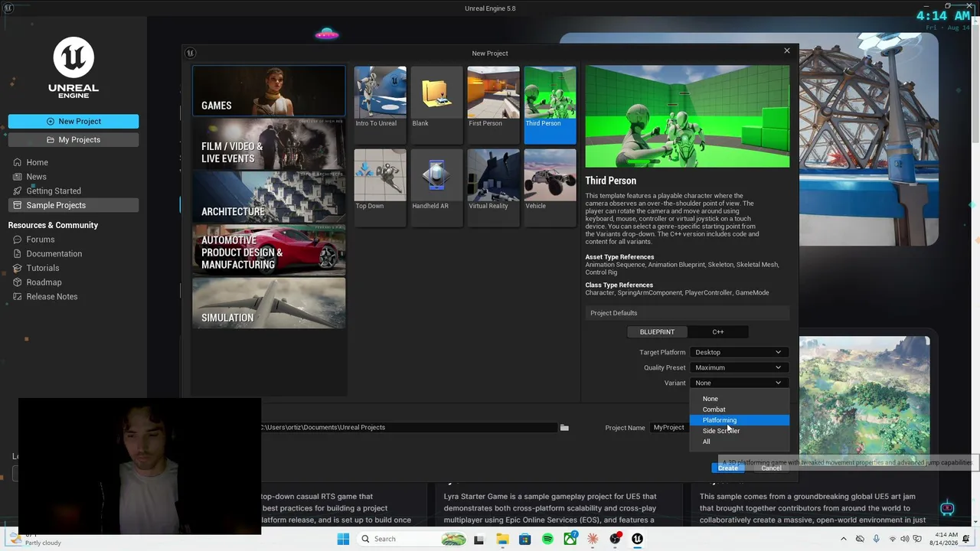Choose Combat variant option
The height and width of the screenshot is (551, 980).
point(739,409)
